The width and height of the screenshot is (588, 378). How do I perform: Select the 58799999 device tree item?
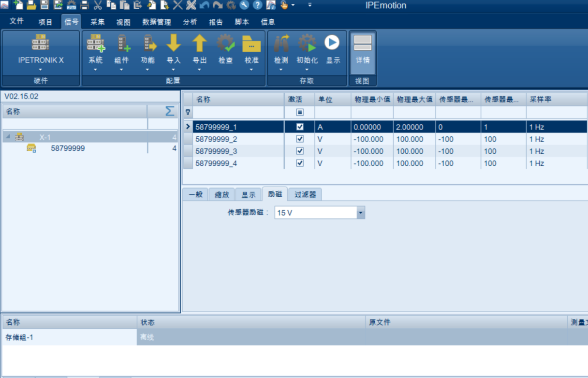click(68, 148)
